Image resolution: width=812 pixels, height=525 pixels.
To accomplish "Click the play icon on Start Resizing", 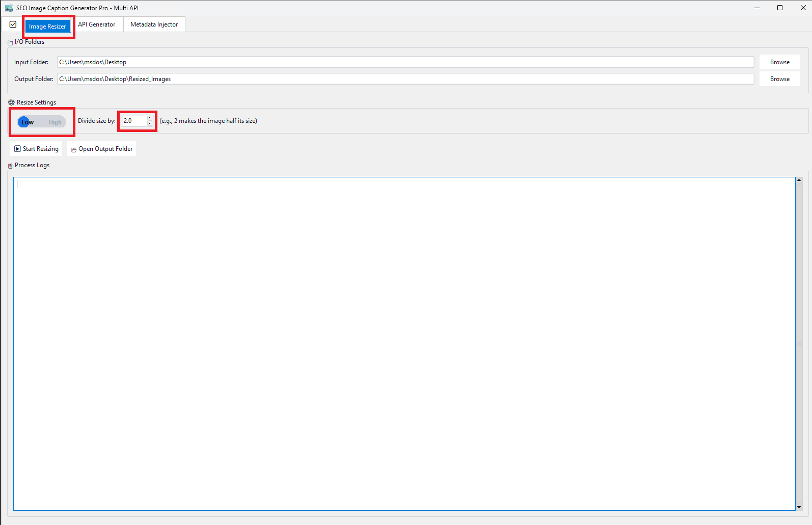I will [x=18, y=149].
